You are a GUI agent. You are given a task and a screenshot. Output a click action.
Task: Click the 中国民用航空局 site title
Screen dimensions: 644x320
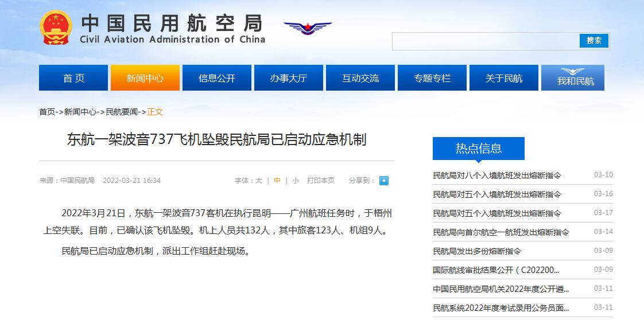[171, 23]
